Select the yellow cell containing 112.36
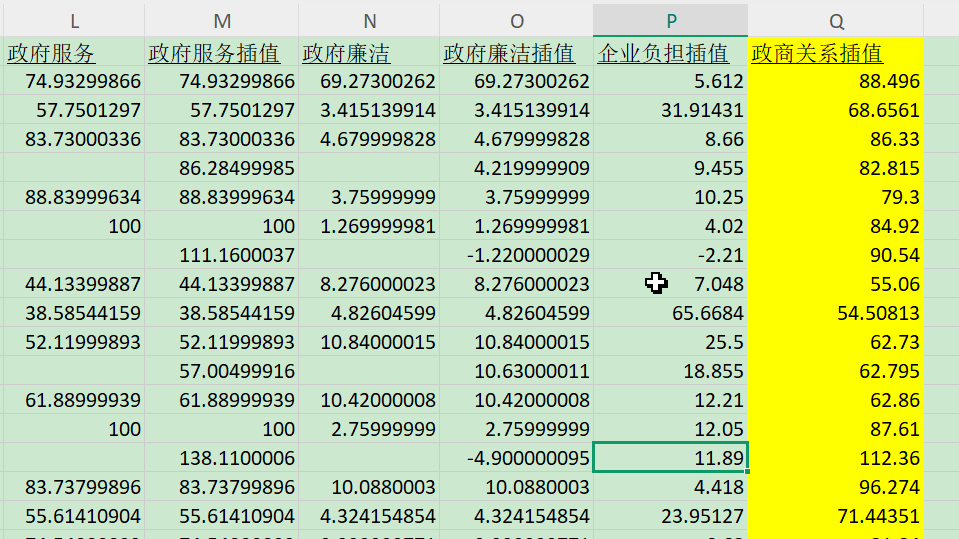The height and width of the screenshot is (539, 959). tap(835, 458)
